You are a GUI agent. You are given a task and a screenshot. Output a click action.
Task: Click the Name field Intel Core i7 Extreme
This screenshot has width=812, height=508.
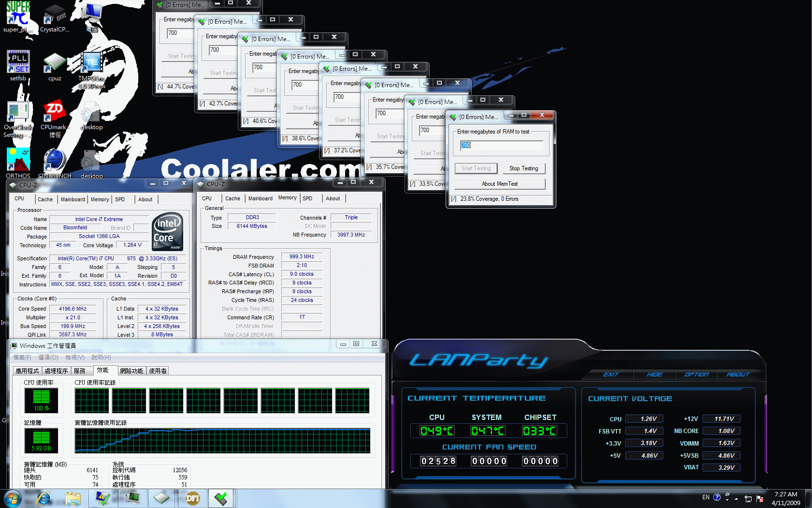coord(99,219)
